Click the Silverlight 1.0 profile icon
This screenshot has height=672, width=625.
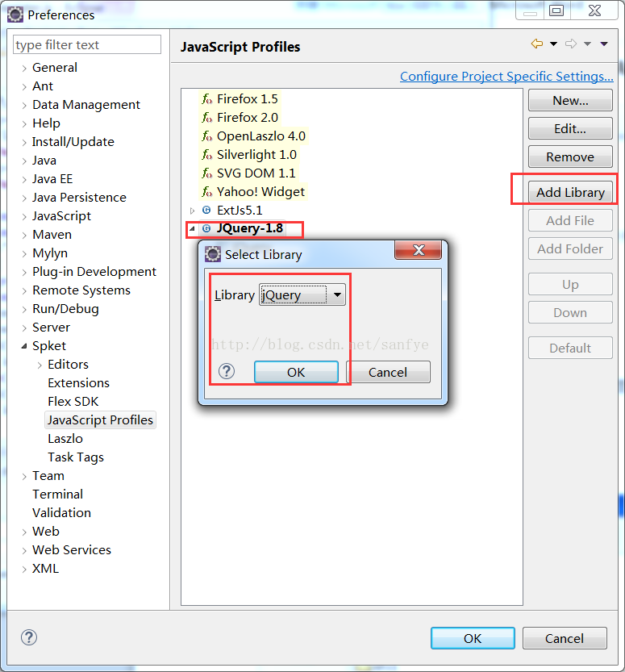(207, 155)
